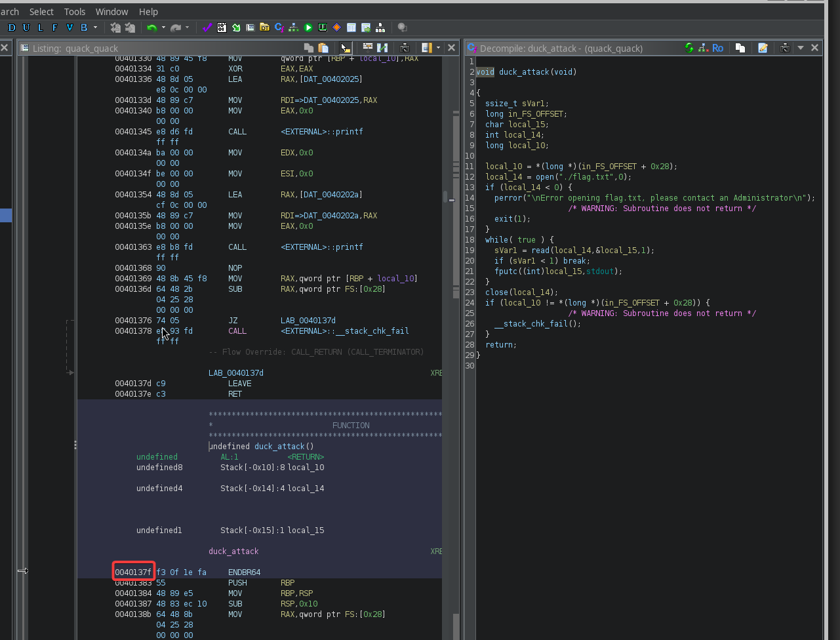This screenshot has width=840, height=640.
Task: Take a Decompile snapshot with the camera icon
Action: 785,48
